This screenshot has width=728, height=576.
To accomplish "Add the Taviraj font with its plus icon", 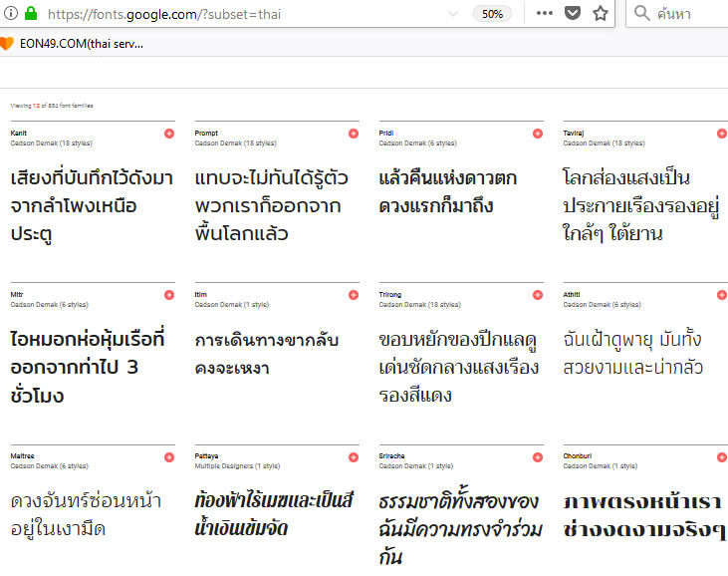I will pos(722,134).
